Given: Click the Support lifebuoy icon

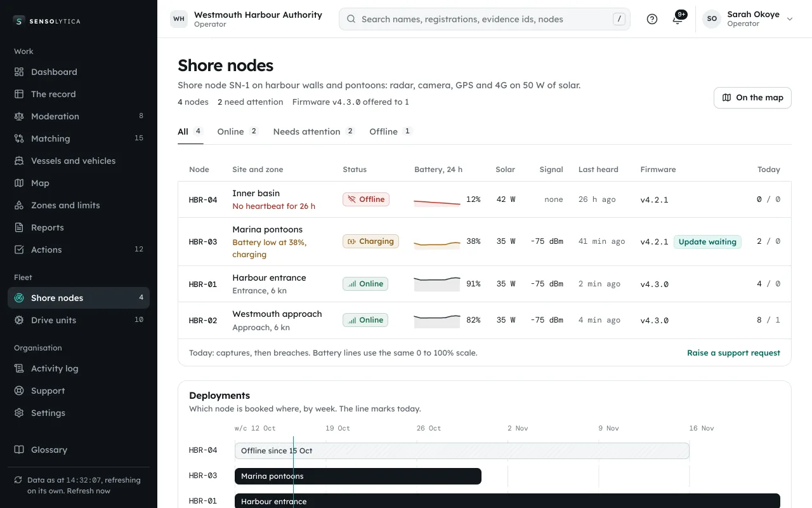Looking at the screenshot, I should 19,391.
